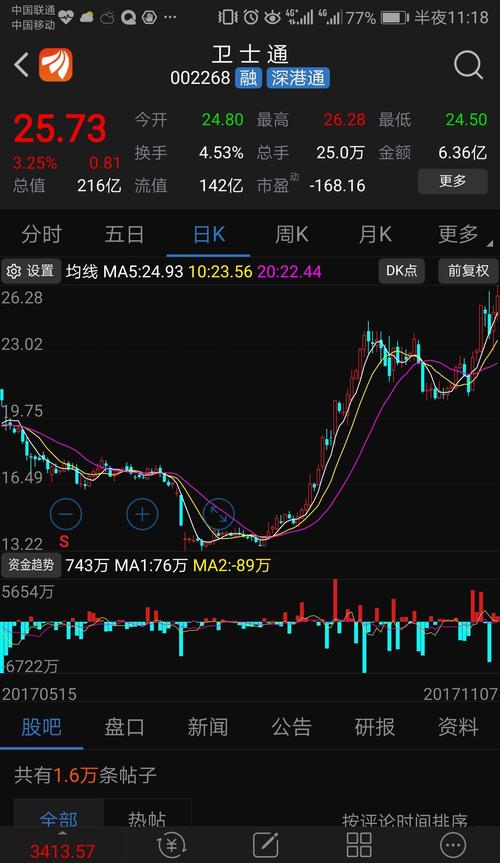
Task: Switch the 前复权 adjustment mode
Action: tap(468, 271)
